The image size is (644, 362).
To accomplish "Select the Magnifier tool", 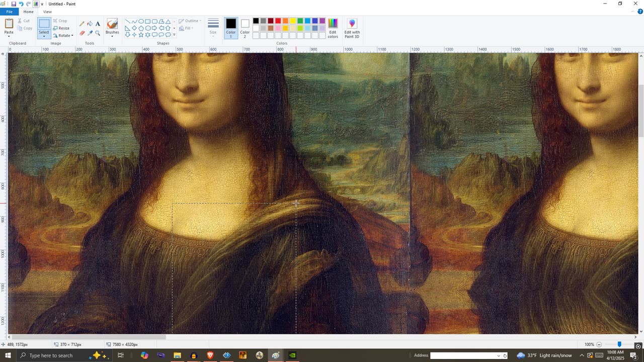I will [x=98, y=33].
